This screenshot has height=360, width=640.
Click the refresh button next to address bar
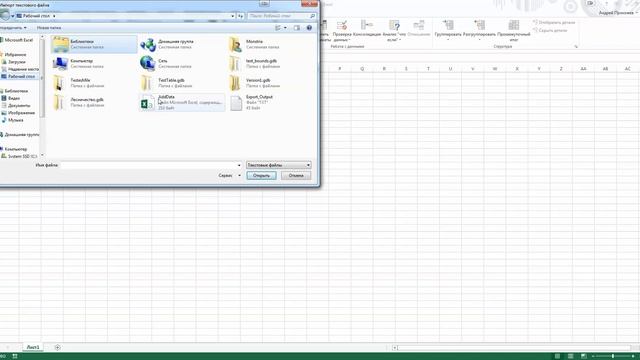[240, 16]
